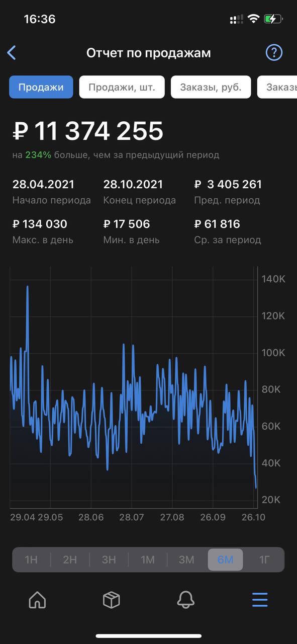Screen dimensions: 297x644
Task: Go back with the left chevron arrow
Action: [12, 53]
